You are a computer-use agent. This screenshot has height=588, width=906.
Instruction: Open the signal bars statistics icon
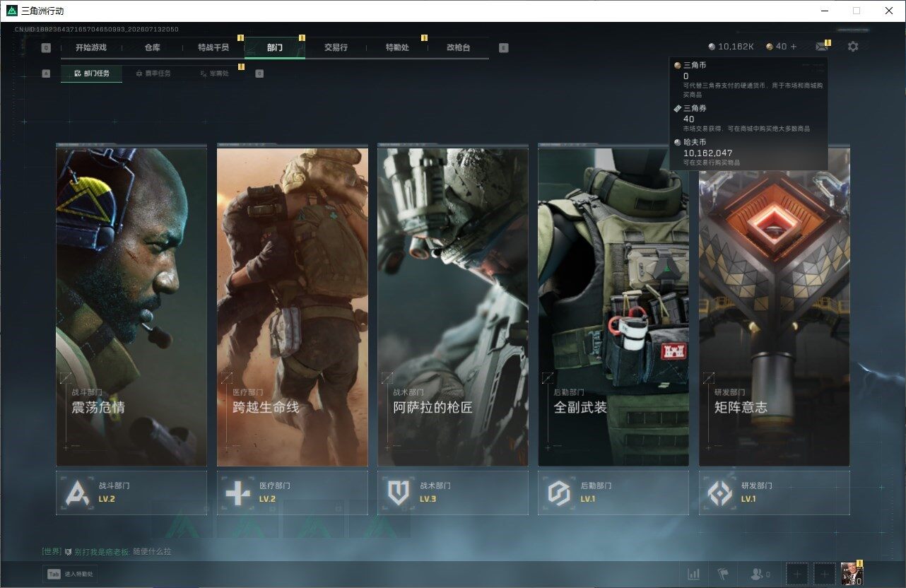(694, 575)
